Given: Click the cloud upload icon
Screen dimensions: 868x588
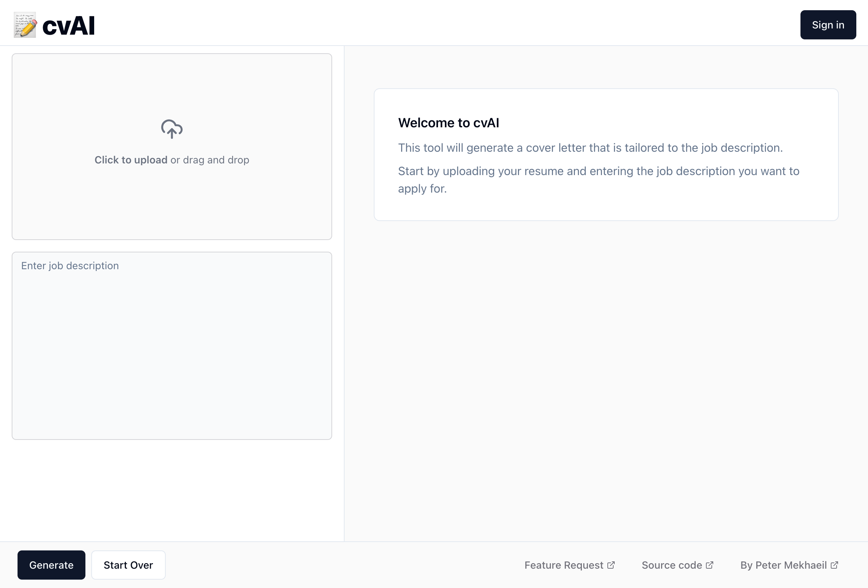Looking at the screenshot, I should (172, 129).
